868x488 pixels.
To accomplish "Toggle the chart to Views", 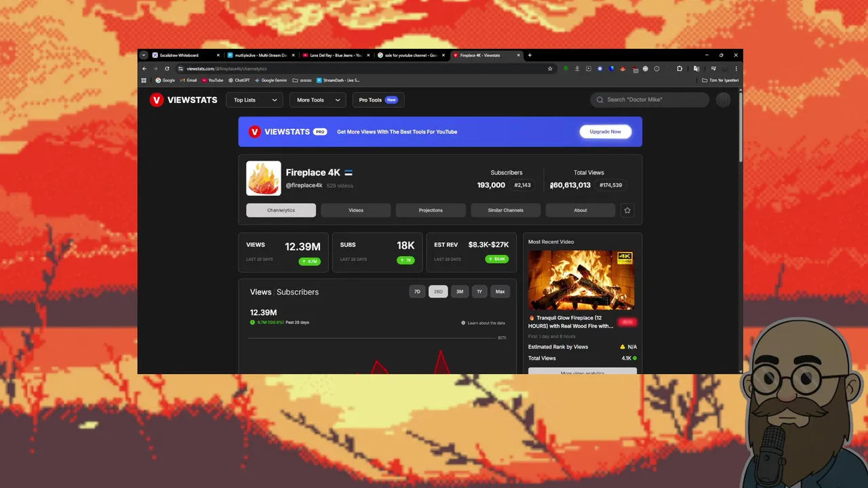I will tap(260, 292).
